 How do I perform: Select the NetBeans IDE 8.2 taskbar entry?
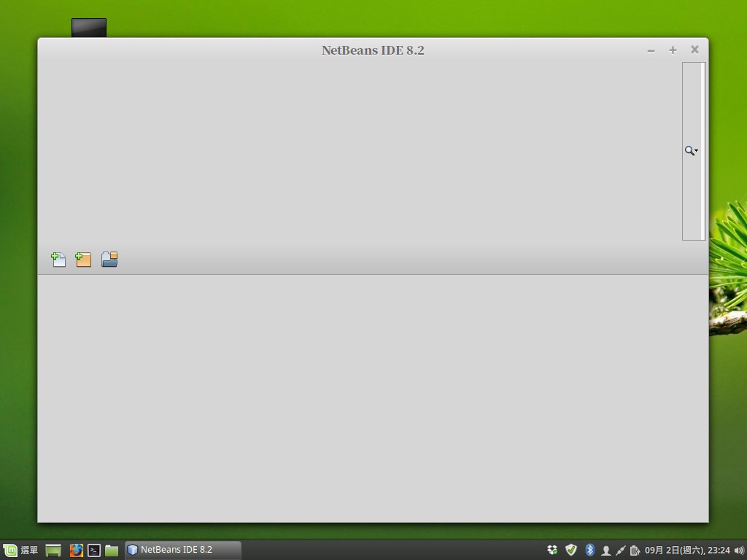pyautogui.click(x=183, y=550)
